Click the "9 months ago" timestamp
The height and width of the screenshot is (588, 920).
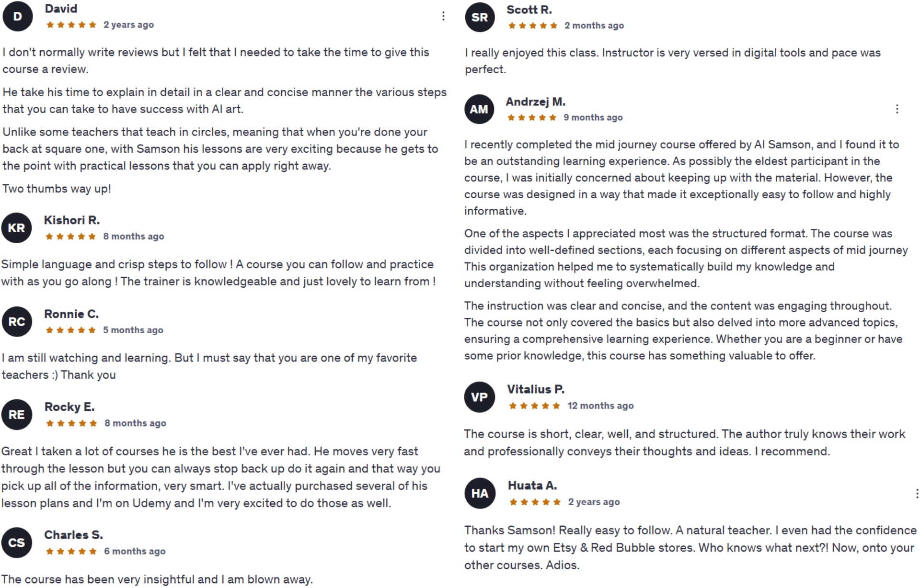pos(593,118)
